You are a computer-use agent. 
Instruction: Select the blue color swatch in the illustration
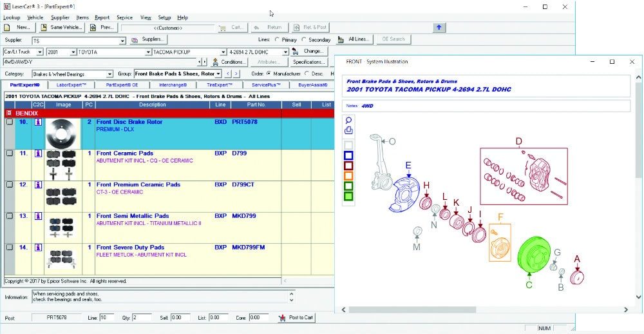pos(348,155)
